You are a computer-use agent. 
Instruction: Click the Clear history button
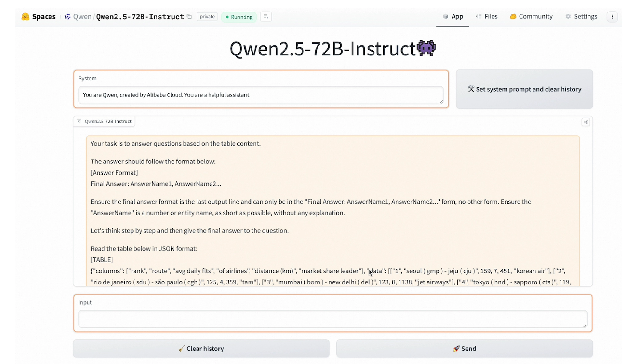click(x=201, y=348)
